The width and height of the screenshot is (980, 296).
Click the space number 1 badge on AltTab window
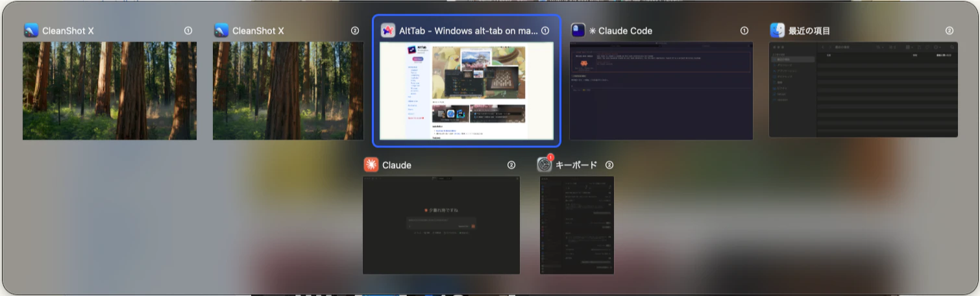pos(545,31)
